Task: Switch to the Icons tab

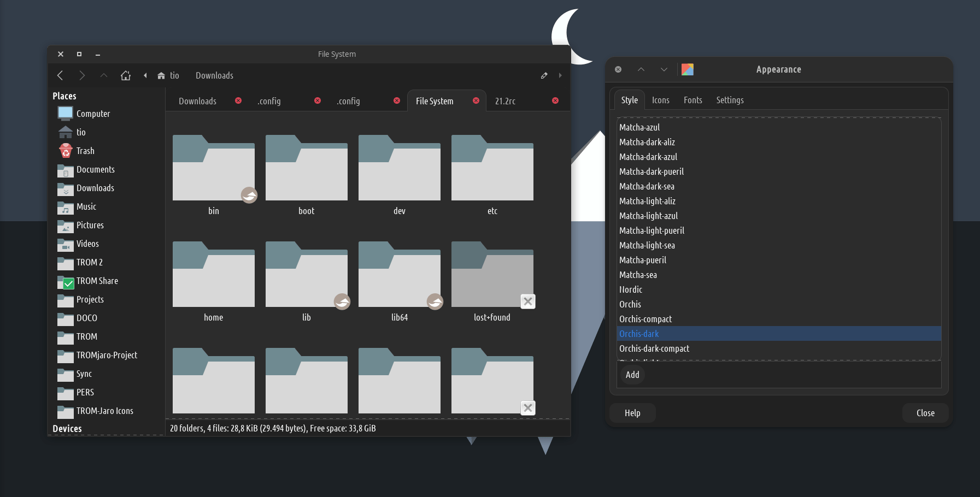Action: click(660, 100)
